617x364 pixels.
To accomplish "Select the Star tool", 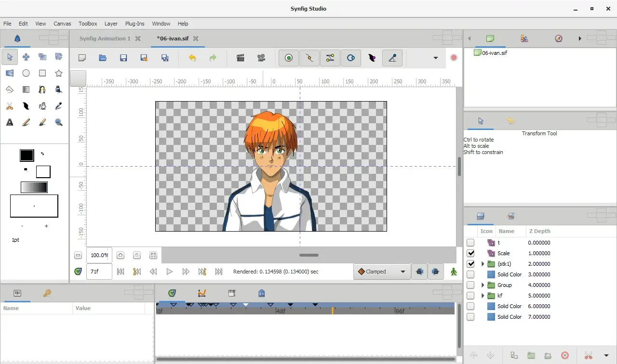I will pyautogui.click(x=59, y=73).
